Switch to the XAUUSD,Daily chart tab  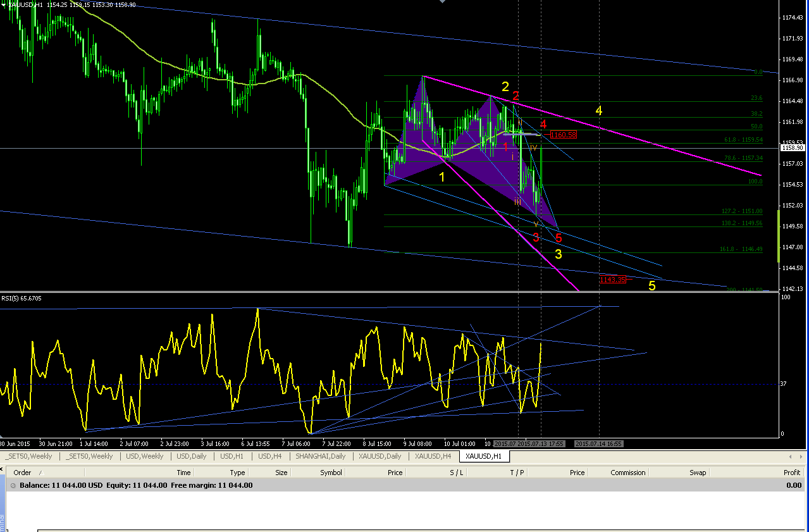(380, 456)
